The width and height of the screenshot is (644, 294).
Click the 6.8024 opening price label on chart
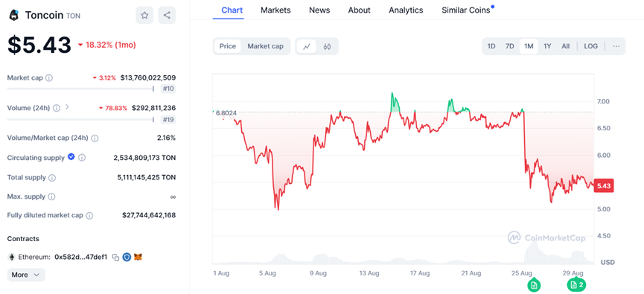226,112
